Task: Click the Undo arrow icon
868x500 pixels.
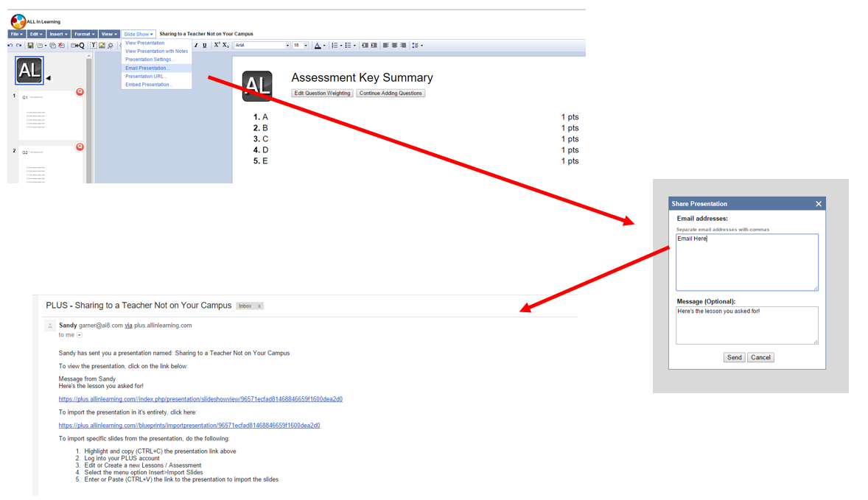Action: (10, 46)
